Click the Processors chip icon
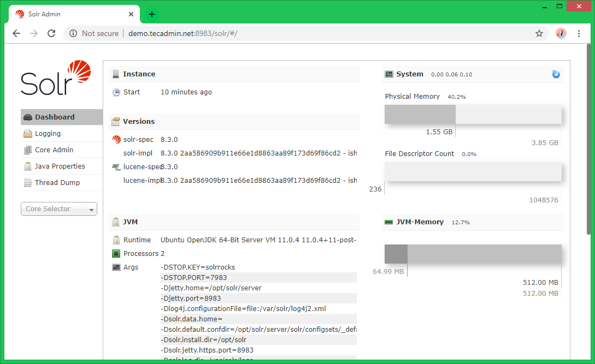The width and height of the screenshot is (595, 364). 116,254
